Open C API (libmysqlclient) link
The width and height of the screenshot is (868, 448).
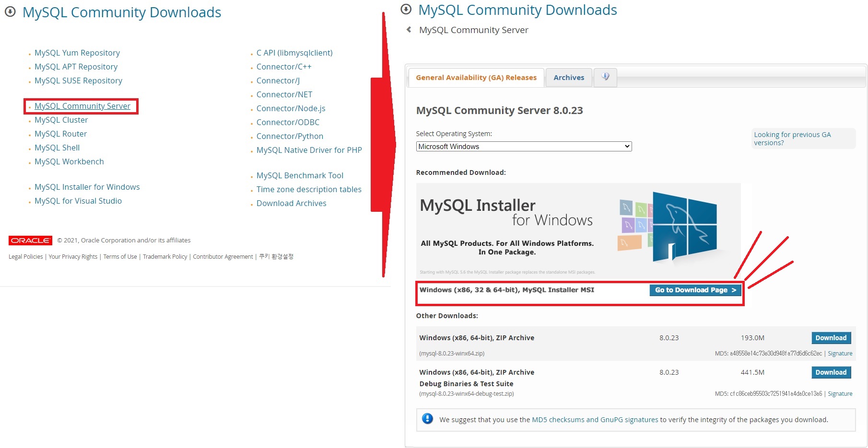click(294, 53)
